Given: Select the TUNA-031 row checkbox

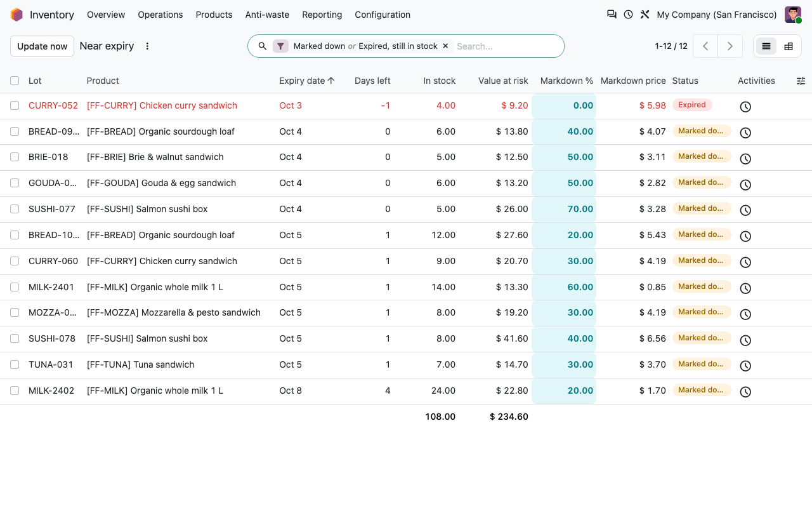Looking at the screenshot, I should click(x=15, y=364).
